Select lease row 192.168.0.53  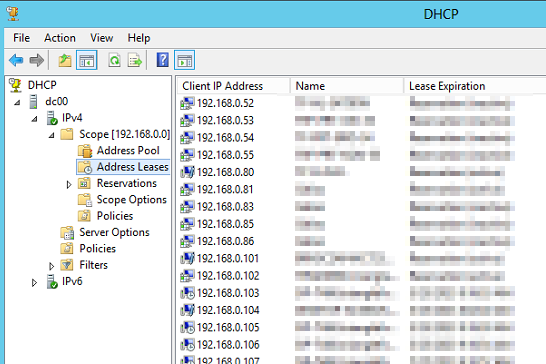pyautogui.click(x=225, y=121)
